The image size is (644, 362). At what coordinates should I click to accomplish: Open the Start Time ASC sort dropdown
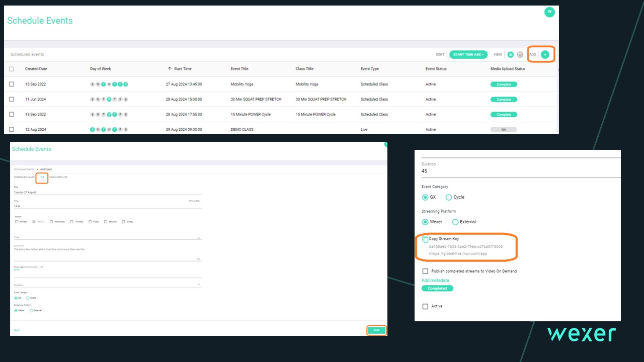click(x=468, y=54)
